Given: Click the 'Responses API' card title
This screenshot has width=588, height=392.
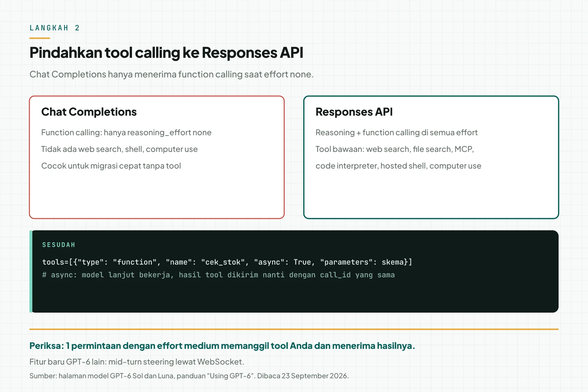Looking at the screenshot, I should [x=354, y=112].
